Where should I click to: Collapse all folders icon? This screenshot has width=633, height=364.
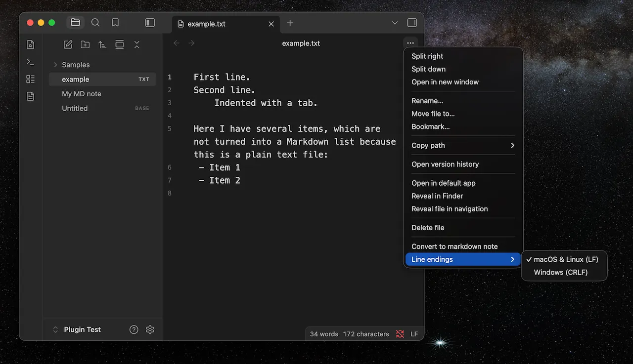click(x=137, y=44)
